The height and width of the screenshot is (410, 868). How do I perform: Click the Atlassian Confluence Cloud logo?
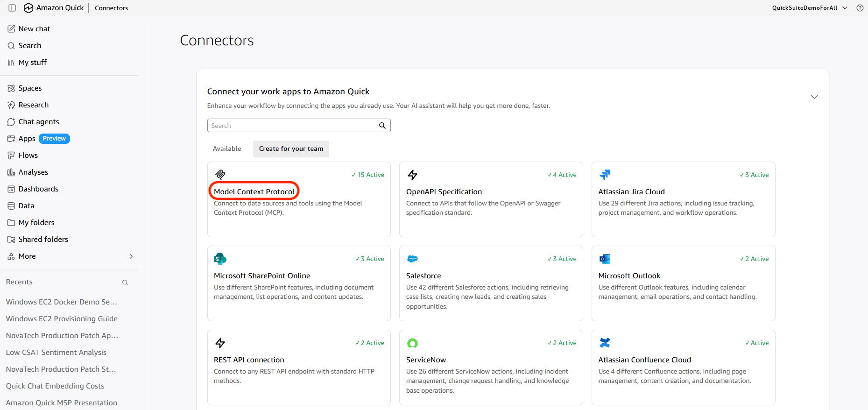[x=605, y=343]
